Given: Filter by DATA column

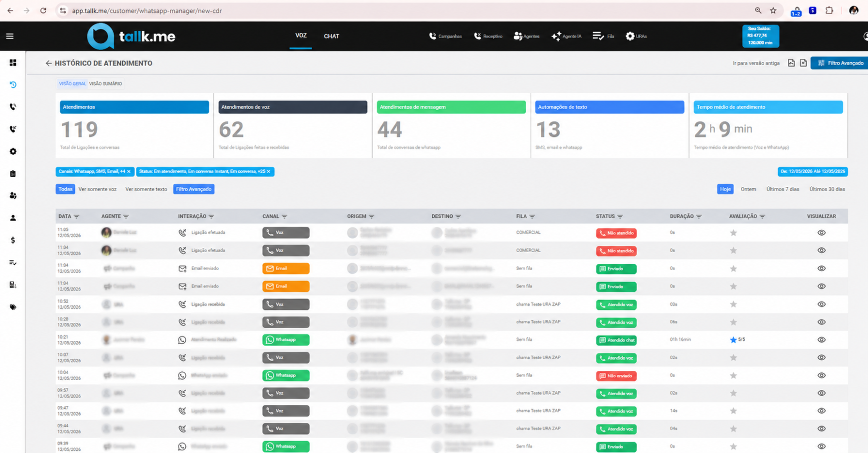Looking at the screenshot, I should pos(76,216).
